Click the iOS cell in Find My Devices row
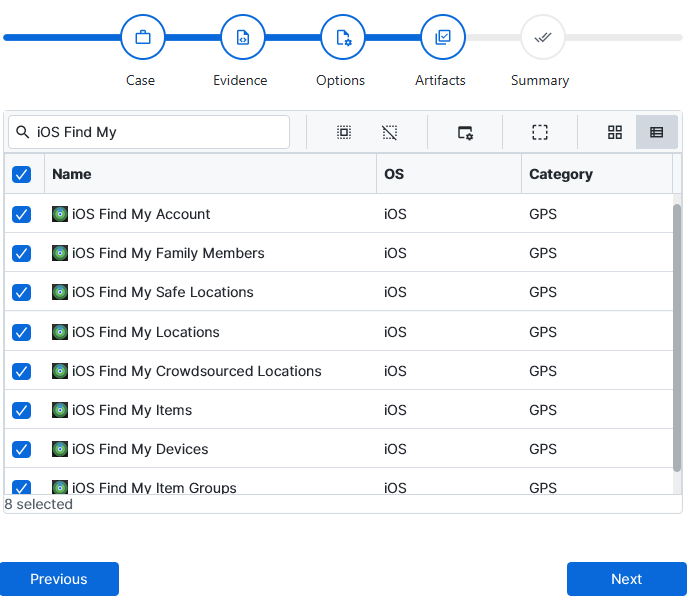 click(x=395, y=449)
